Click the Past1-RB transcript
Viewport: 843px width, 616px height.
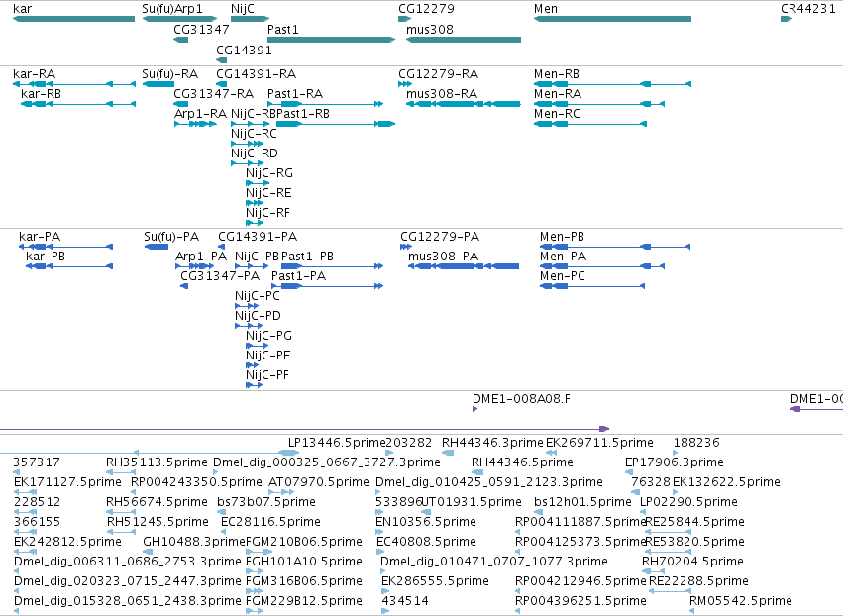[336, 124]
